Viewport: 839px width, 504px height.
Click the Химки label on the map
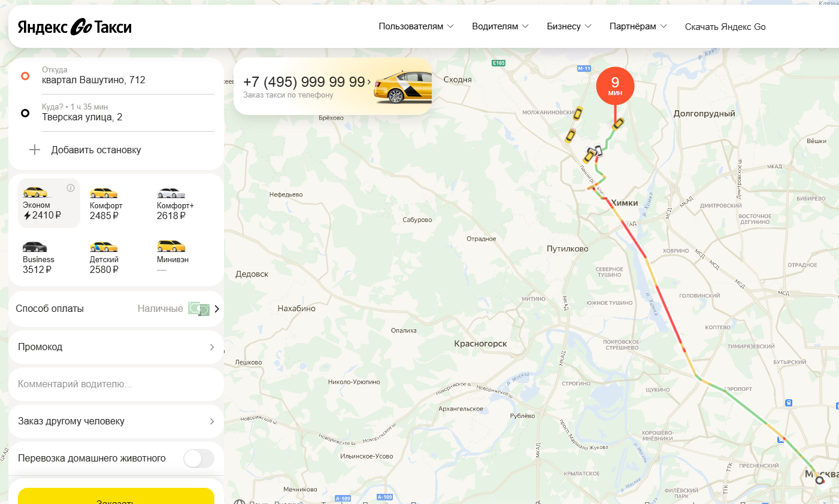[625, 203]
